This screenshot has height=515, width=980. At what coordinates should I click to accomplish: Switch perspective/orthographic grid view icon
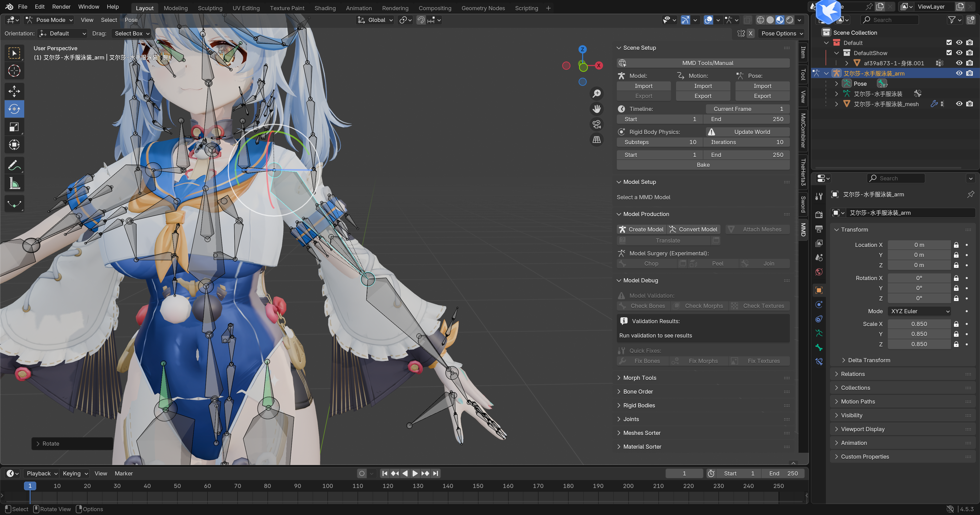[x=596, y=140]
